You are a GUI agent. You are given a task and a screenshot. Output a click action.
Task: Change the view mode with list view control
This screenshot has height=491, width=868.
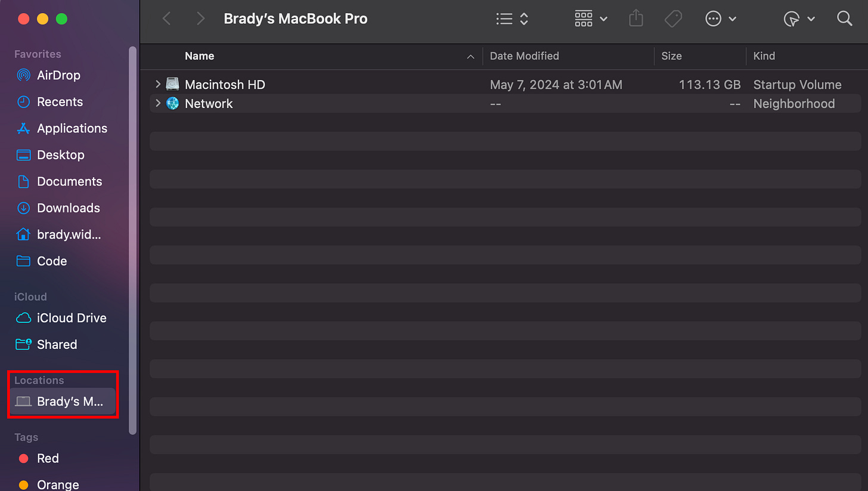[512, 19]
